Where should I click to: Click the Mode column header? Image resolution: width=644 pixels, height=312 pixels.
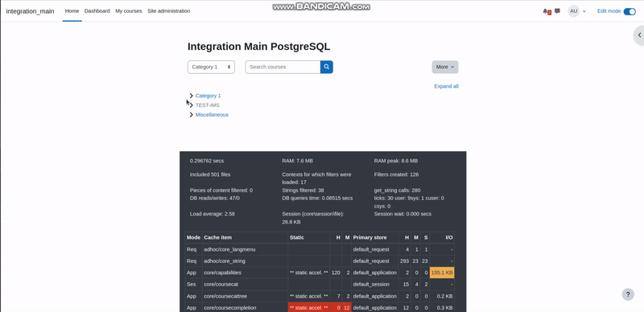[193, 237]
